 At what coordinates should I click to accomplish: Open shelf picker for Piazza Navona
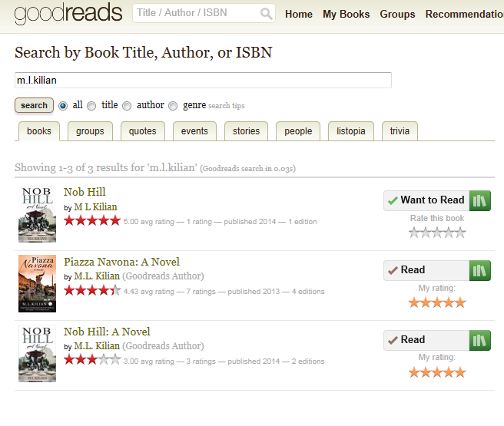coord(480,270)
